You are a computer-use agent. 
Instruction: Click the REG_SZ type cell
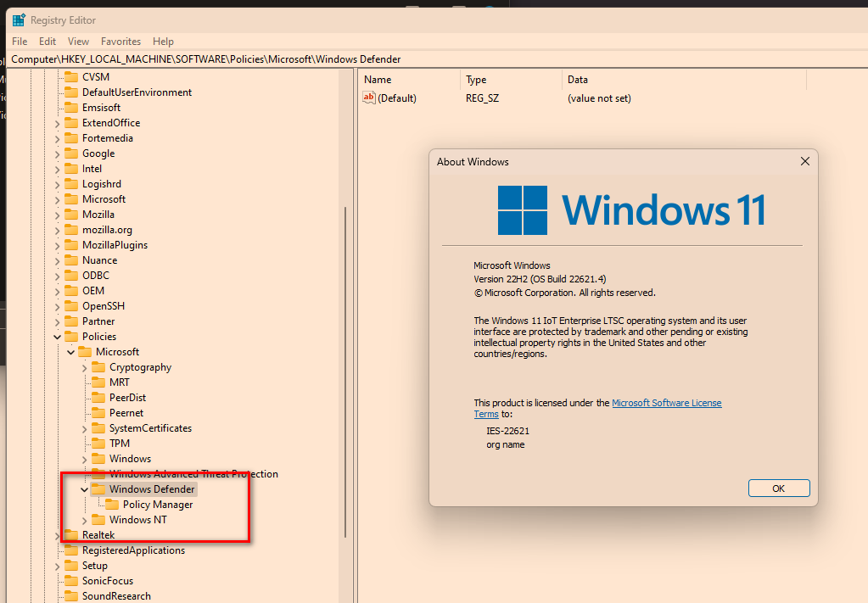[x=482, y=98]
